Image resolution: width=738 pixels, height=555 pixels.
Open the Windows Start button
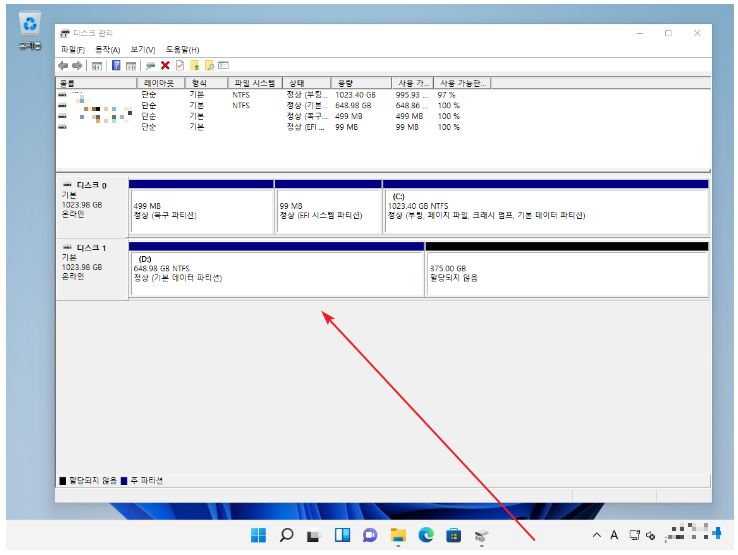tap(258, 535)
